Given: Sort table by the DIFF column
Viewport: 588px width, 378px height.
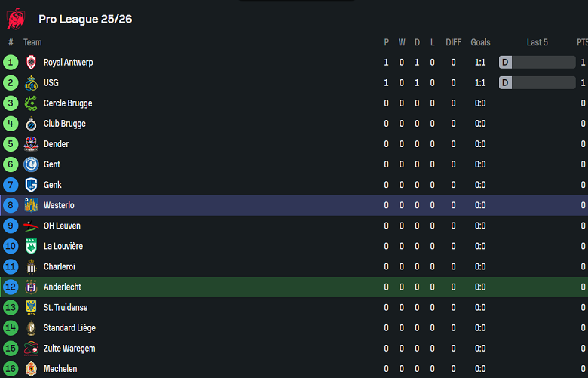Looking at the screenshot, I should 453,42.
